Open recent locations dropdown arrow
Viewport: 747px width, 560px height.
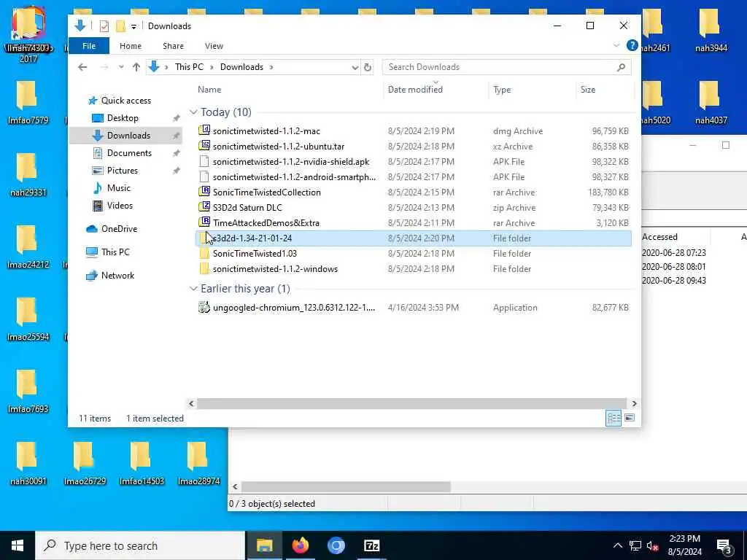pyautogui.click(x=121, y=67)
